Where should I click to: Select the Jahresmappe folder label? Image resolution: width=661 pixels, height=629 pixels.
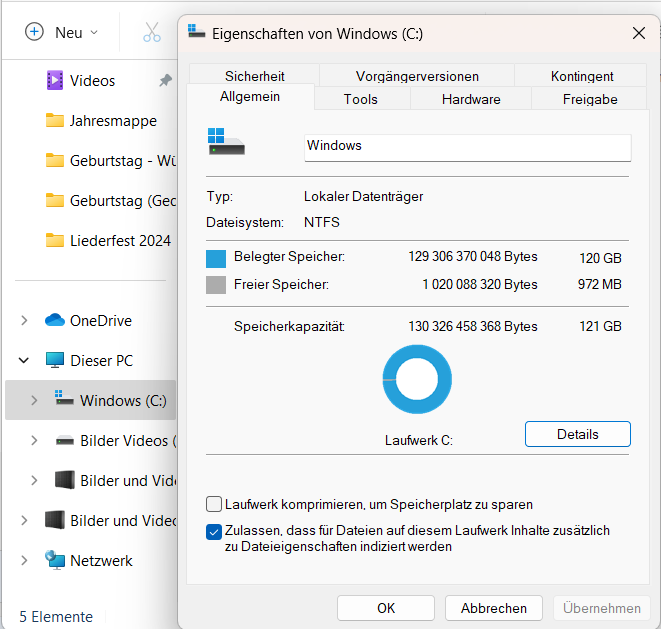pos(113,121)
